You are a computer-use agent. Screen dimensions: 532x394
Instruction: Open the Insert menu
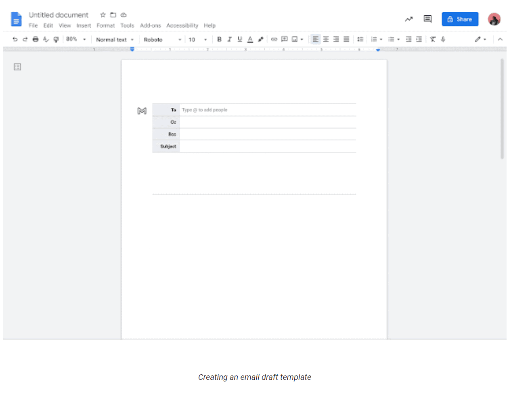coord(84,25)
